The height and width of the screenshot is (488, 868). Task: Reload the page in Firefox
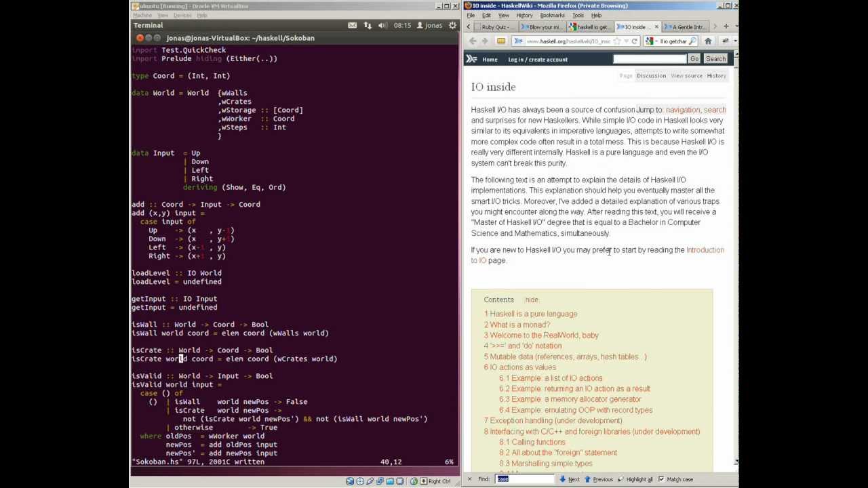[x=635, y=41]
